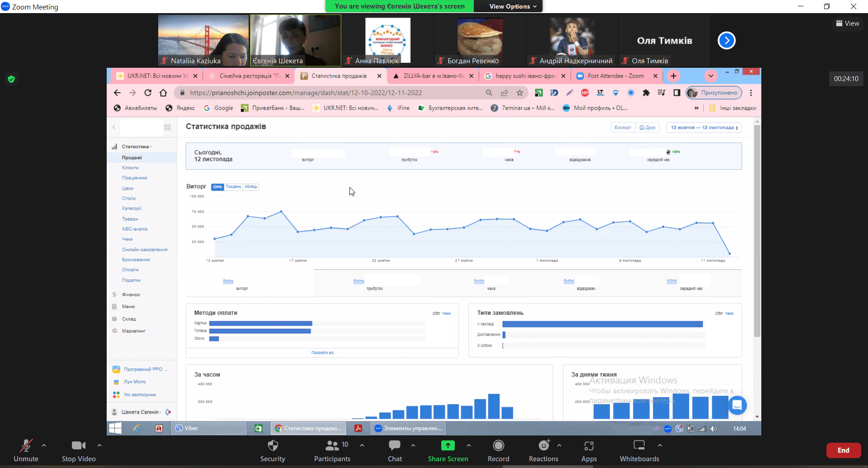Click browser address bar URL
868x468 pixels.
pos(306,93)
